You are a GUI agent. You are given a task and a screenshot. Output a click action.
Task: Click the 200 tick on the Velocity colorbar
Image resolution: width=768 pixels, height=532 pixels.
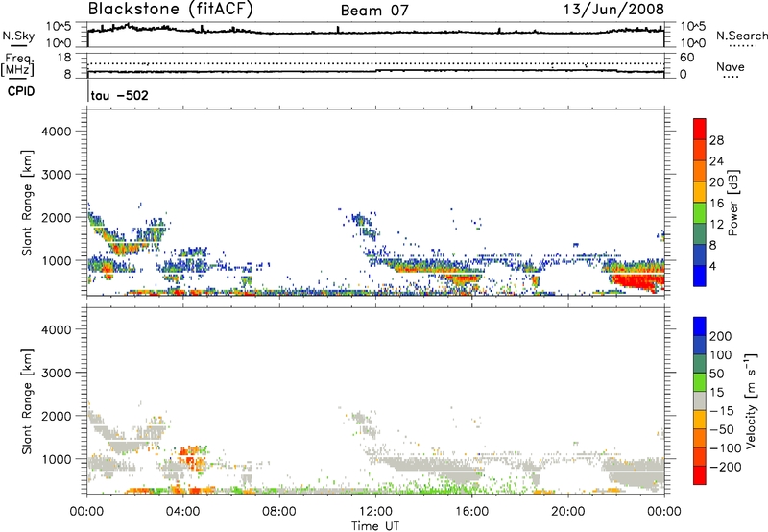721,336
